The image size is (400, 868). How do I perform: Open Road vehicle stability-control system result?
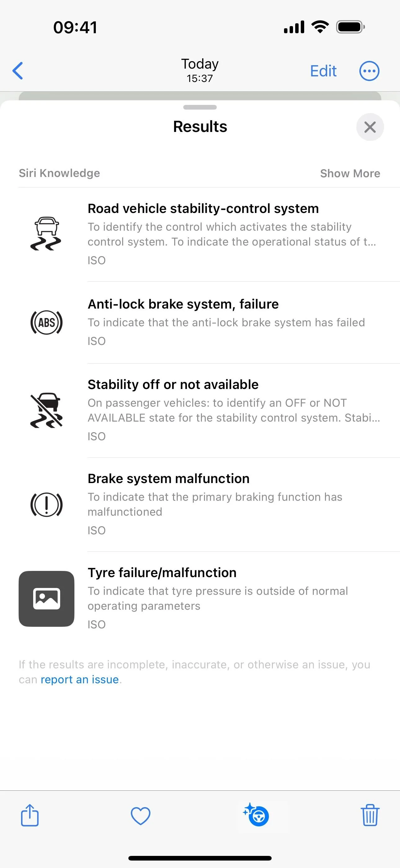point(209,234)
